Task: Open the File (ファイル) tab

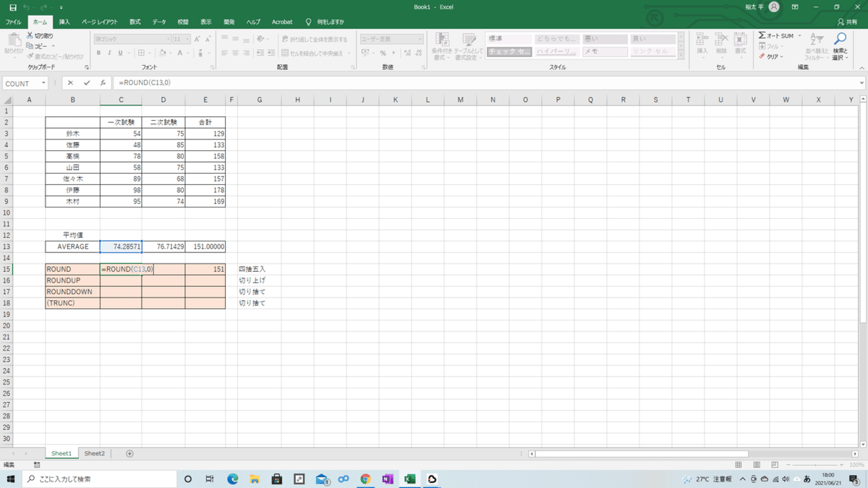Action: pos(13,22)
